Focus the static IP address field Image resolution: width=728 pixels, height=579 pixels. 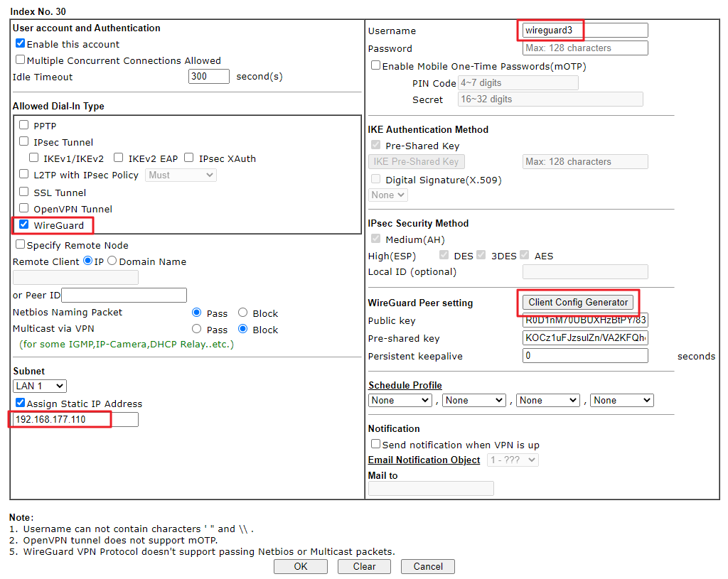click(75, 420)
